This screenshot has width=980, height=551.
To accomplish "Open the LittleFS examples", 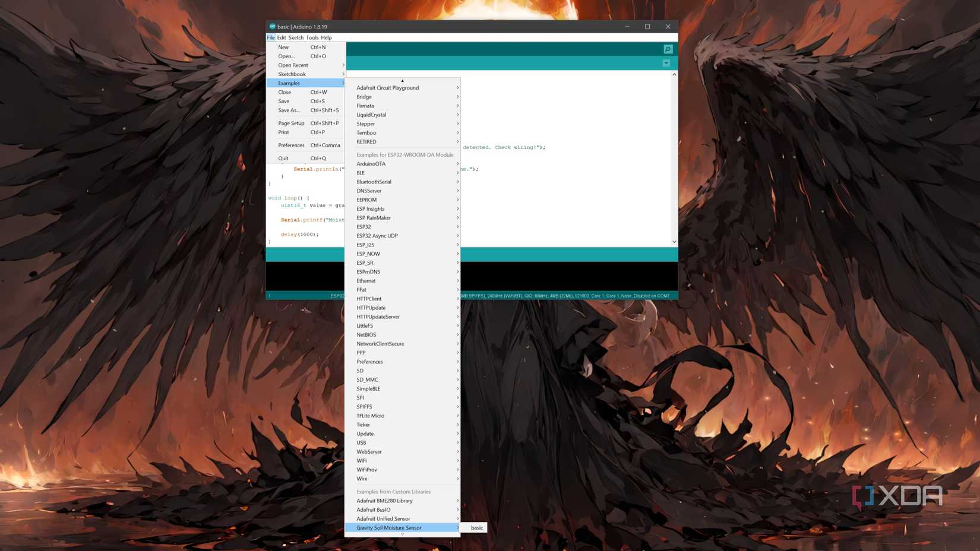I will pos(403,326).
